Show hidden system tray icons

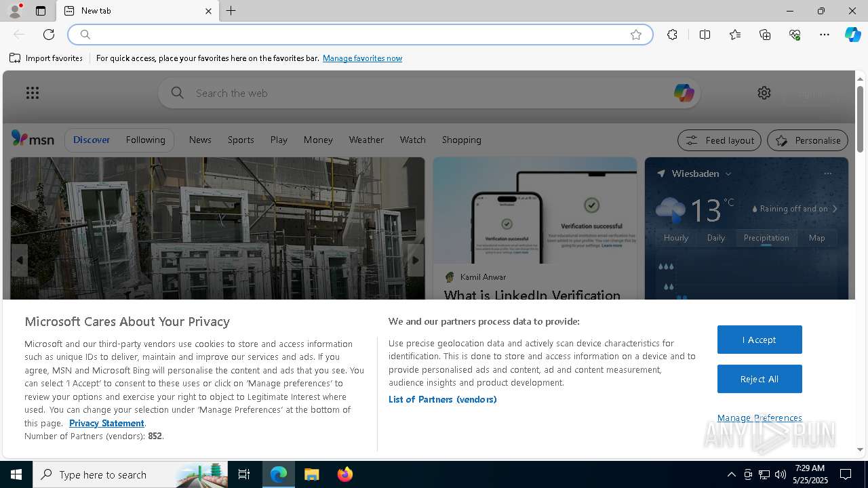[x=731, y=474]
